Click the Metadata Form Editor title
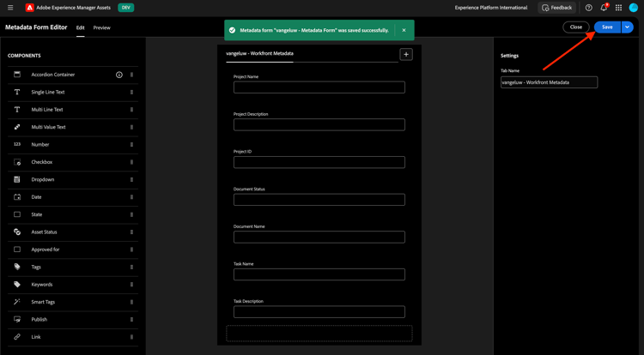644x355 pixels. (36, 27)
